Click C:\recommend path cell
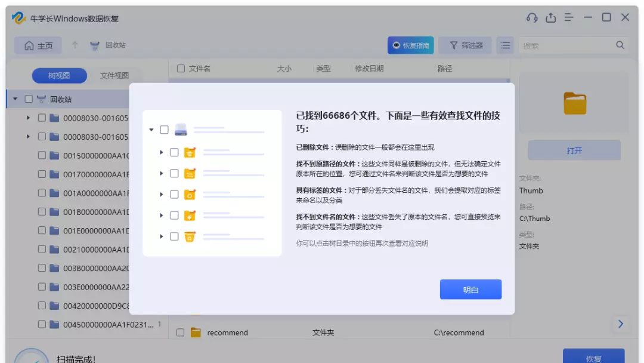This screenshot has width=644, height=363. tap(459, 333)
